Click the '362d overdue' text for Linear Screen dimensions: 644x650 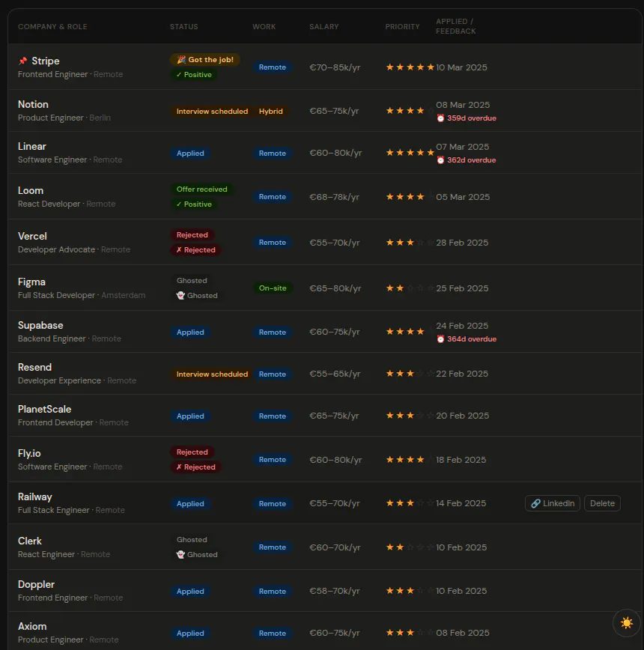pyautogui.click(x=471, y=160)
